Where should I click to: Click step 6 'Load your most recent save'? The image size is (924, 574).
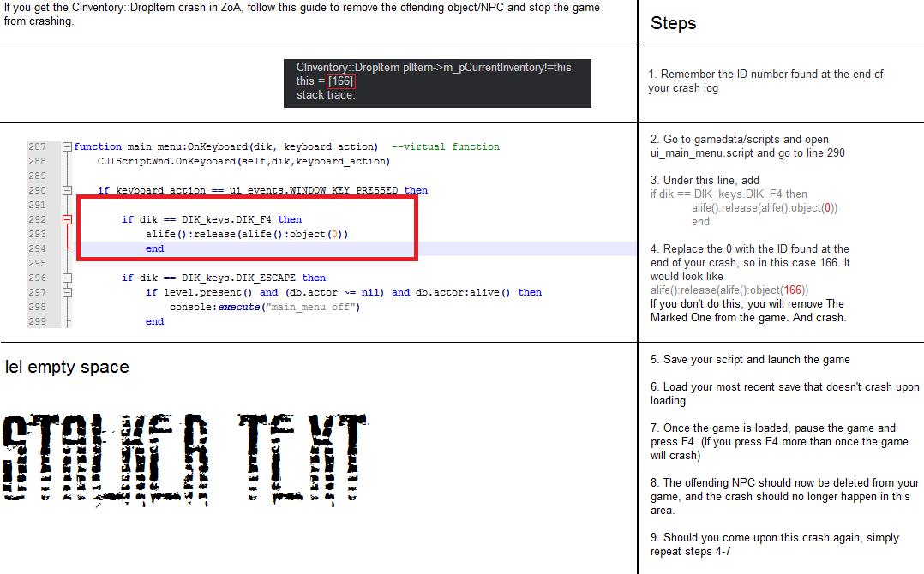(x=785, y=394)
